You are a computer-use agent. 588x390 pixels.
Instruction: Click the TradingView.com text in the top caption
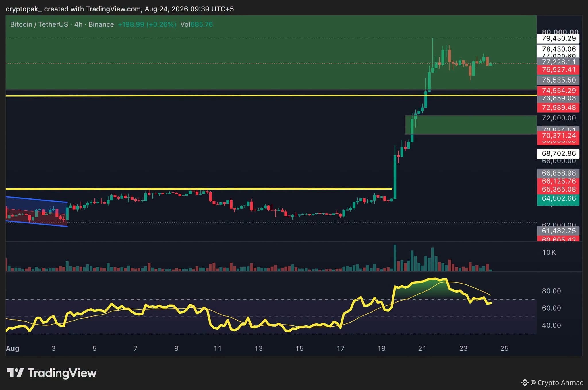pos(113,9)
